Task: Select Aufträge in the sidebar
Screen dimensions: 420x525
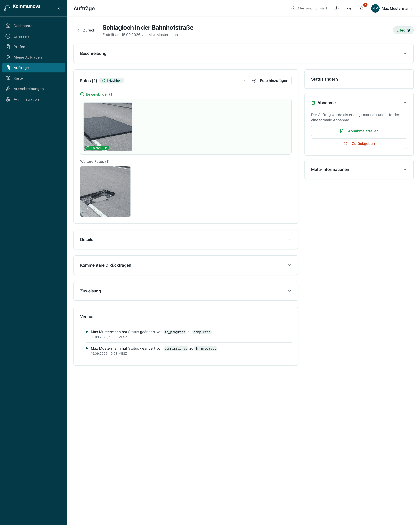Action: [x=34, y=68]
